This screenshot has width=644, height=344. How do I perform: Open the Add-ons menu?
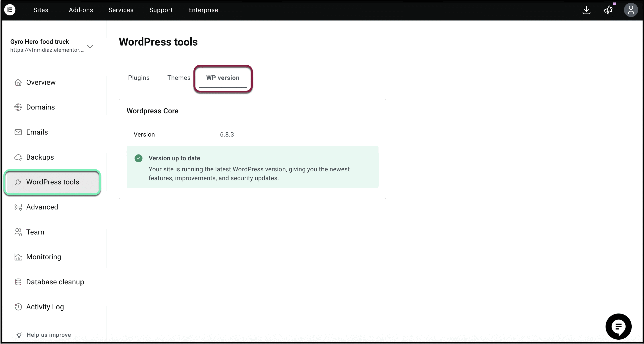coord(81,10)
